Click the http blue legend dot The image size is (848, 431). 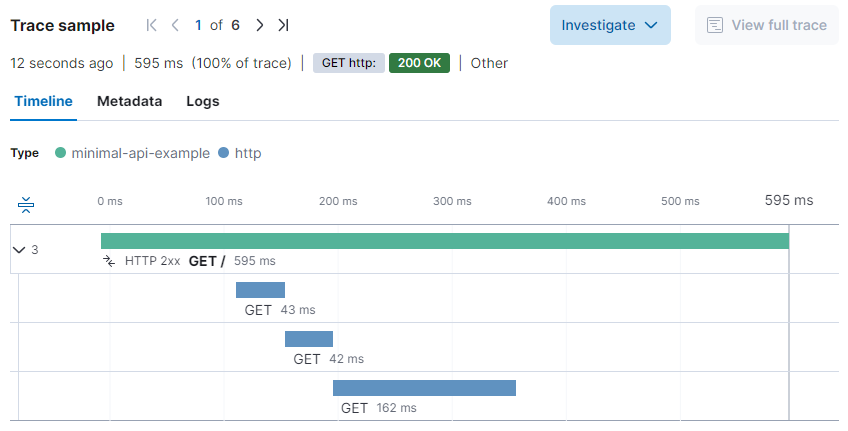pyautogui.click(x=223, y=153)
